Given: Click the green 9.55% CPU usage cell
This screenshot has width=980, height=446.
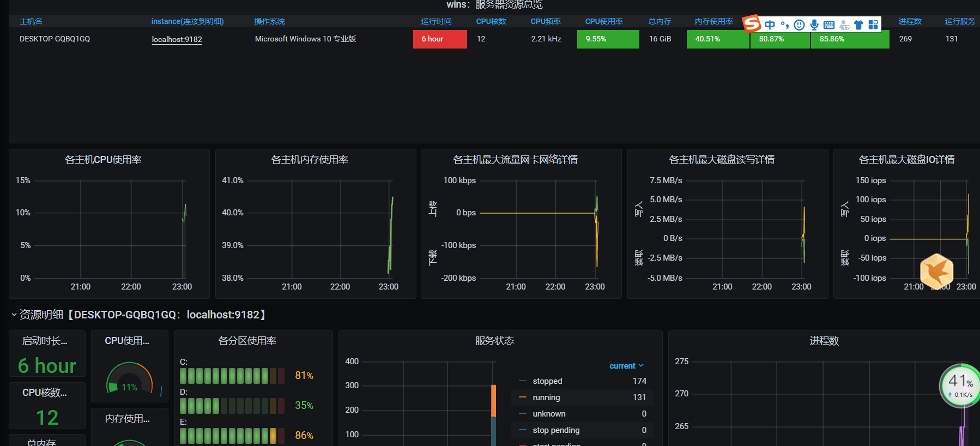Looking at the screenshot, I should point(608,39).
